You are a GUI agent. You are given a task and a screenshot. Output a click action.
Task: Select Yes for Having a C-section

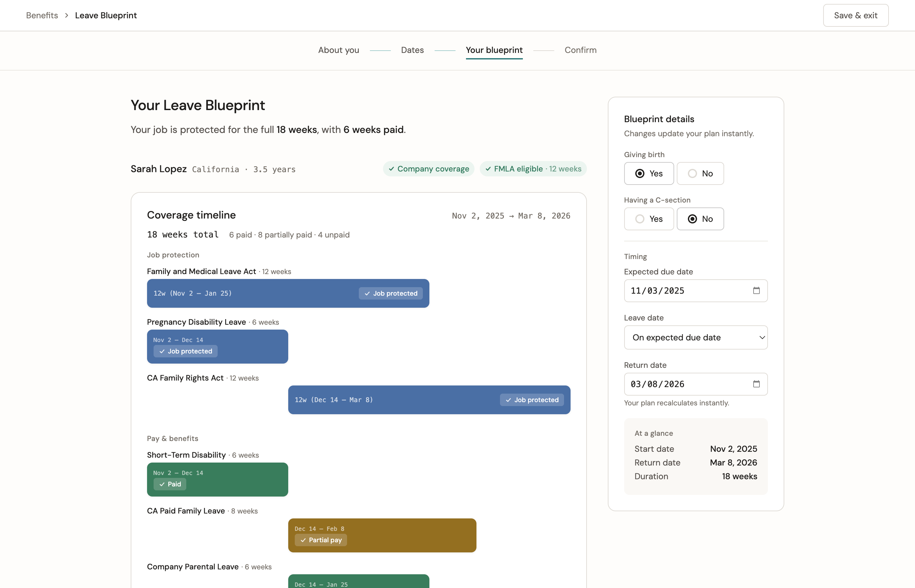648,219
